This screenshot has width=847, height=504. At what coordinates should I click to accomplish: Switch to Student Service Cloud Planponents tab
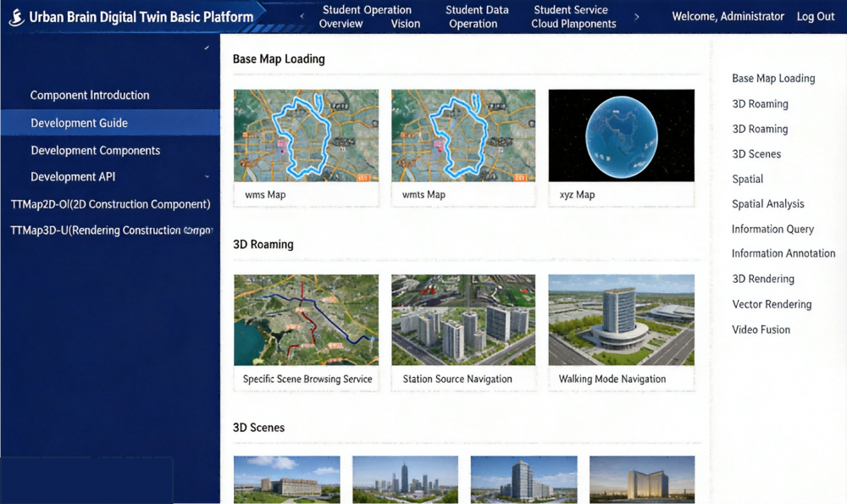pyautogui.click(x=573, y=17)
